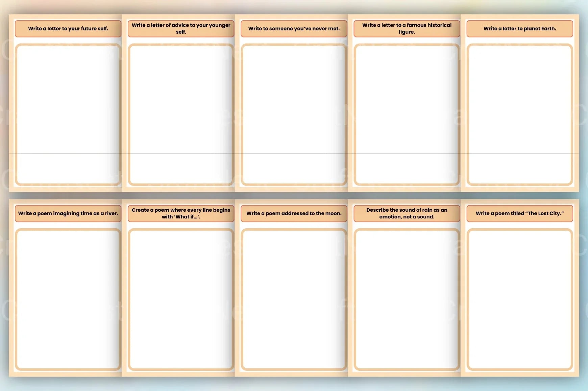Click the writing box under 'time as a river'
The image size is (588, 391).
(x=68, y=299)
